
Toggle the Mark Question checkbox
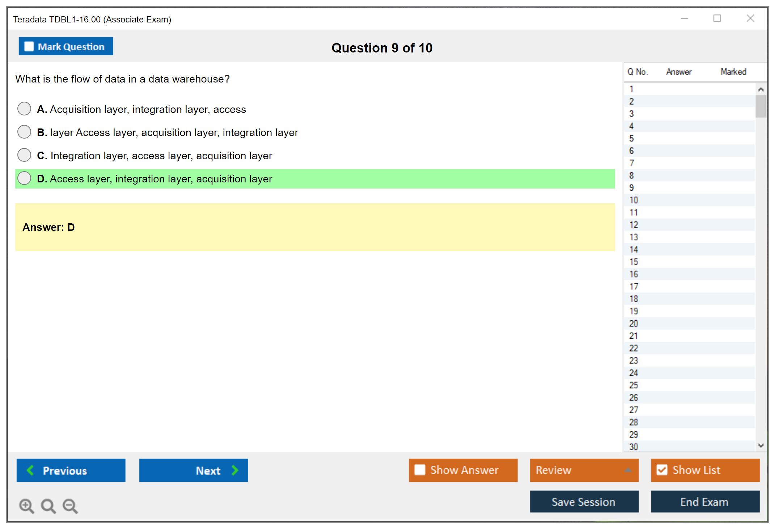(29, 46)
